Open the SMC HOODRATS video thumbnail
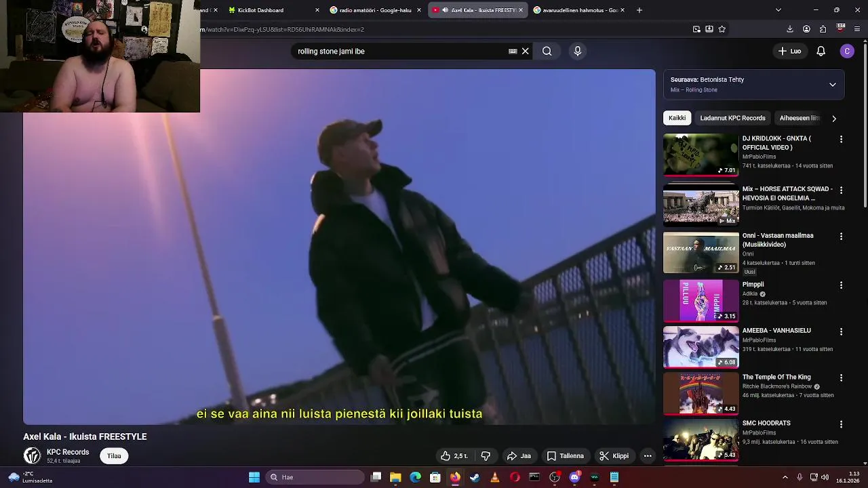This screenshot has height=488, width=868. [x=701, y=439]
